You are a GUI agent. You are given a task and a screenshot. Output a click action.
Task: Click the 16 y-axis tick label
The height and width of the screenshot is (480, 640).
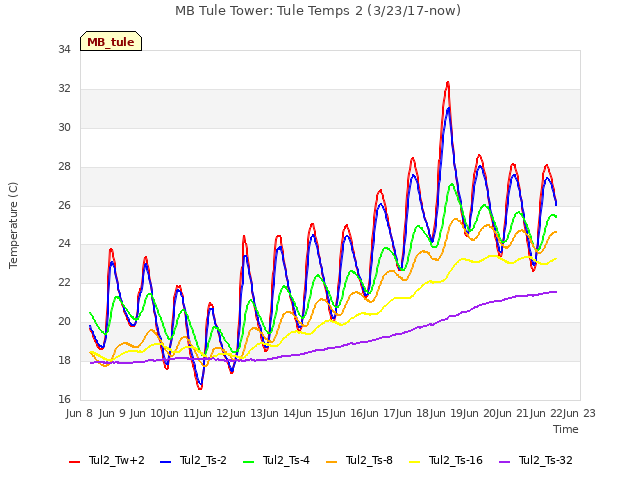64,399
